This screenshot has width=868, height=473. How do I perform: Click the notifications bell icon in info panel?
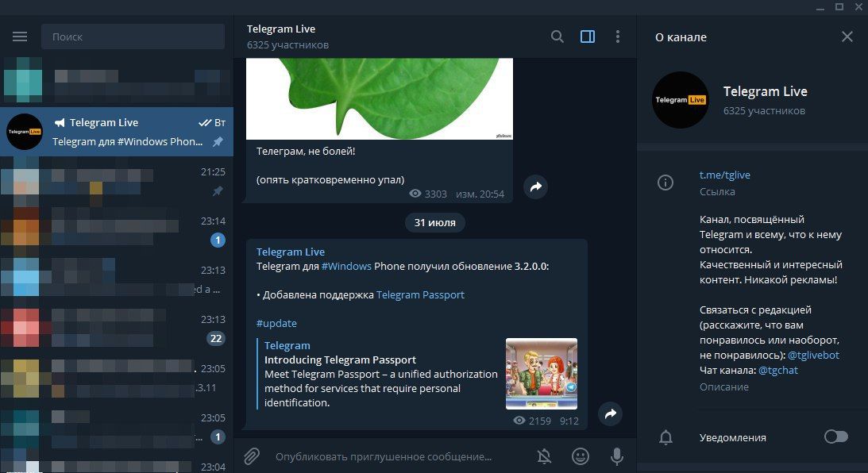666,437
